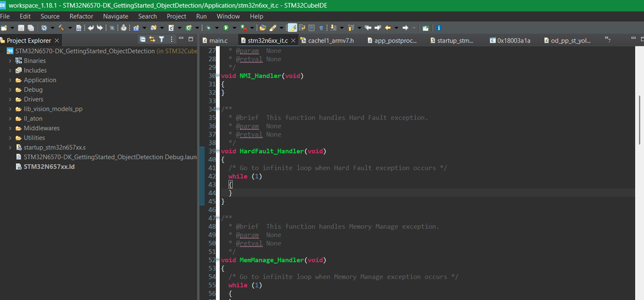Show hidden editor tabs overflow list
Image resolution: width=644 pixels, height=300 pixels.
point(607,41)
